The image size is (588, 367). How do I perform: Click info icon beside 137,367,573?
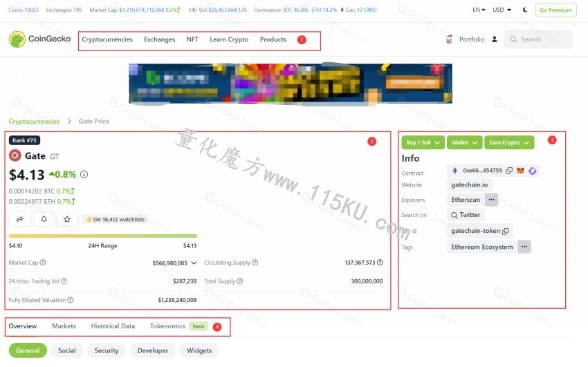(x=380, y=262)
